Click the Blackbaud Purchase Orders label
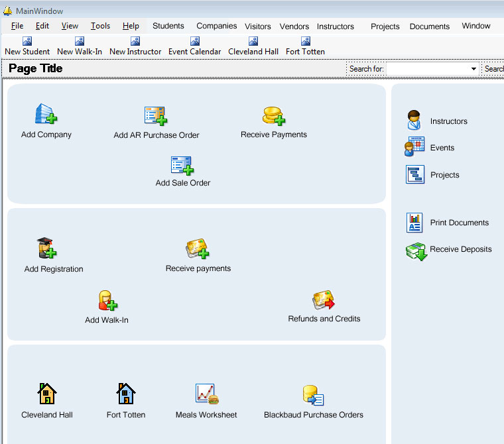This screenshot has width=504, height=444. pyautogui.click(x=314, y=415)
